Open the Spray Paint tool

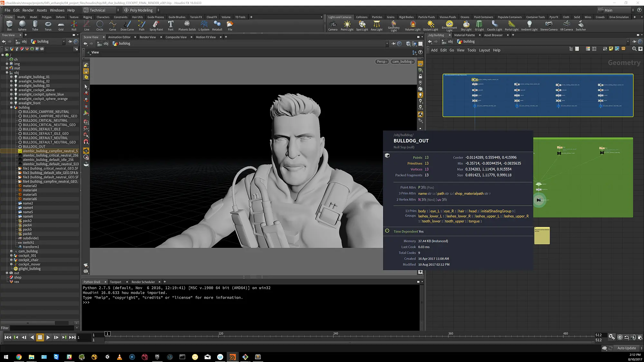coord(156,25)
